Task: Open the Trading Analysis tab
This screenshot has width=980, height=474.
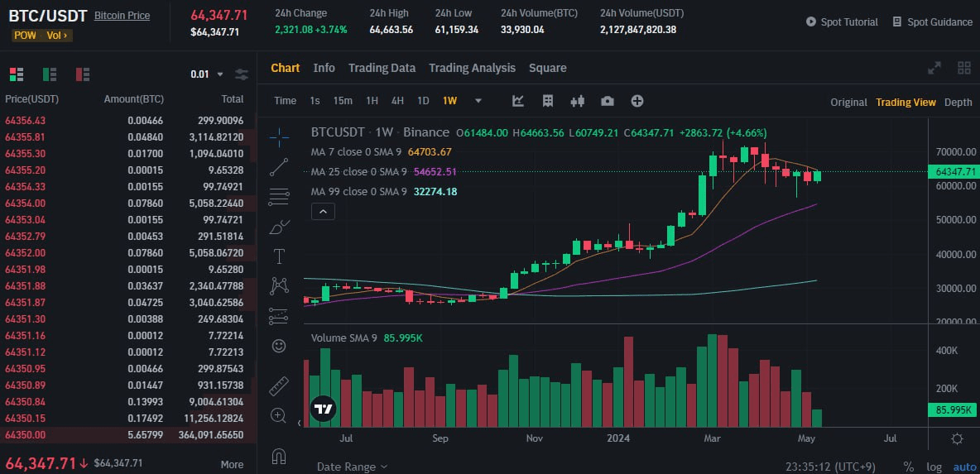Action: coord(472,68)
